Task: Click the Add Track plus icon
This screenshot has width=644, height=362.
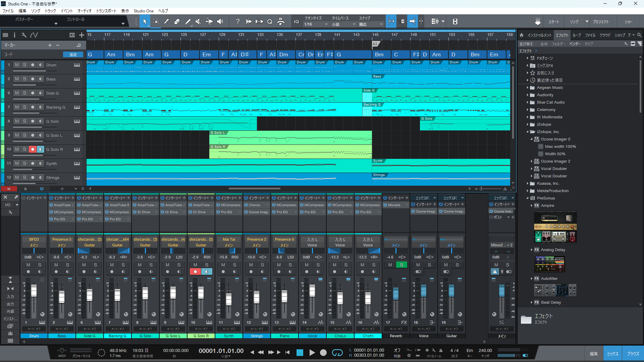Action: coord(82,35)
